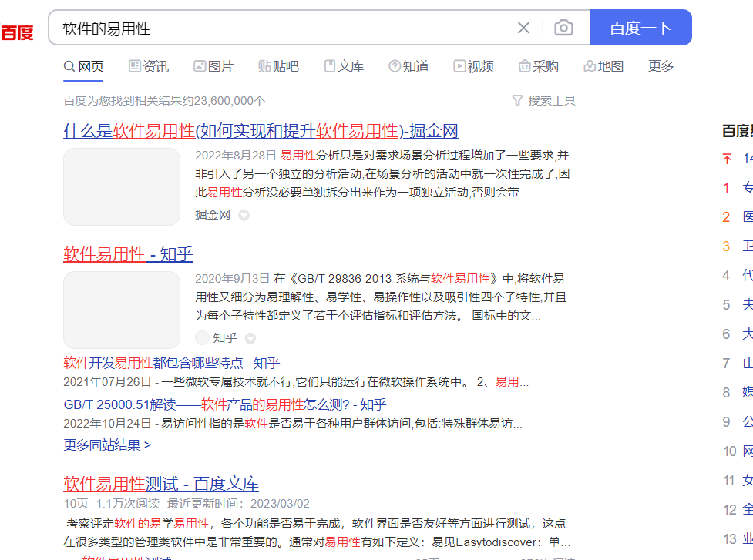Click hot search rank number 8
Image resolution: width=753 pixels, height=560 pixels.
point(726,393)
